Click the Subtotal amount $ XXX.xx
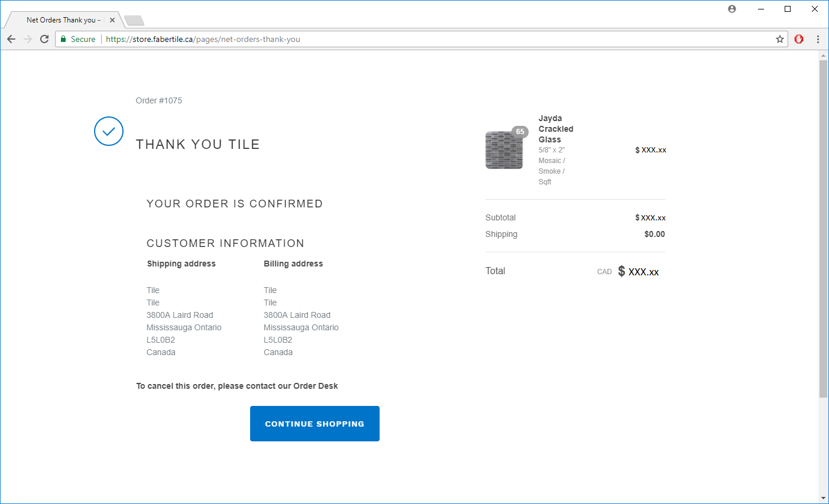 tap(650, 217)
